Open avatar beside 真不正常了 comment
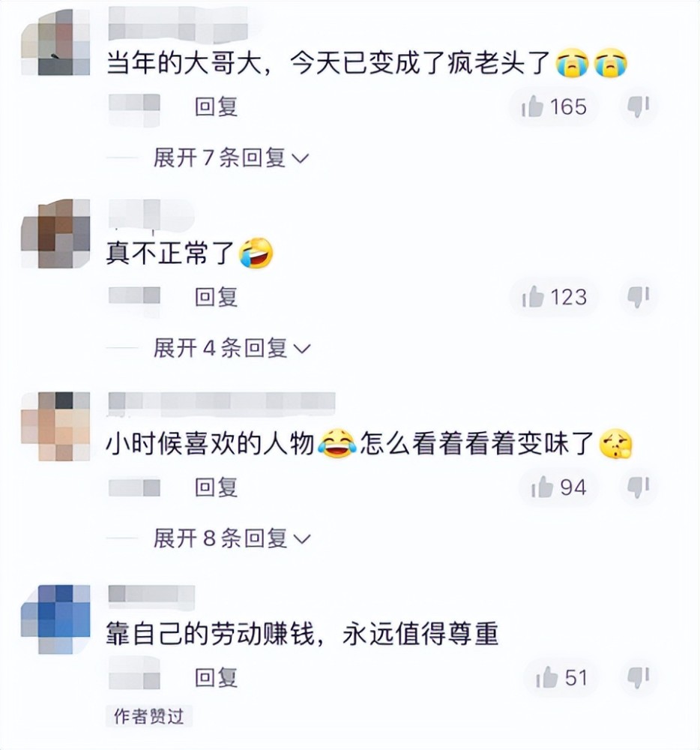Screen dimensions: 700x750 55,233
